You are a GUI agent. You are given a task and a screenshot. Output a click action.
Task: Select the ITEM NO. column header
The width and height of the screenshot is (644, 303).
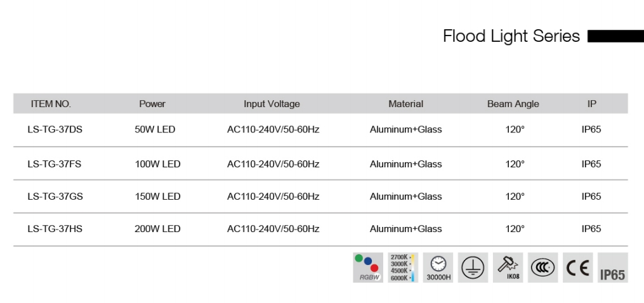coord(51,104)
